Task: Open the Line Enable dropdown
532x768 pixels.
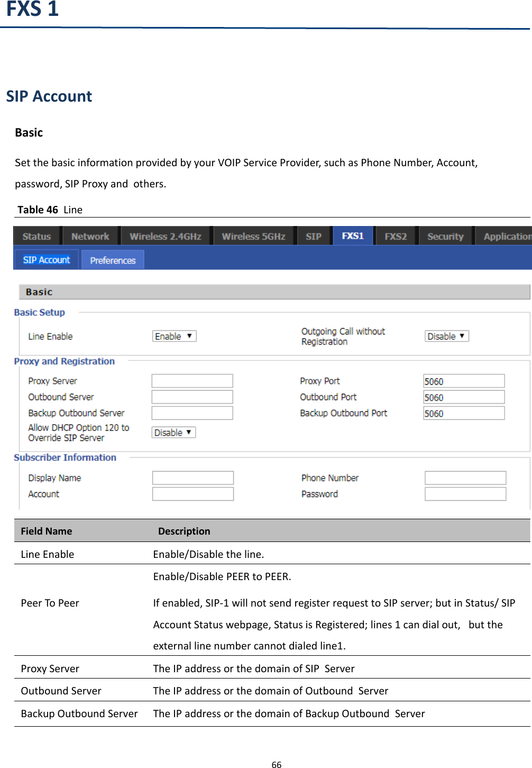Action: point(173,336)
